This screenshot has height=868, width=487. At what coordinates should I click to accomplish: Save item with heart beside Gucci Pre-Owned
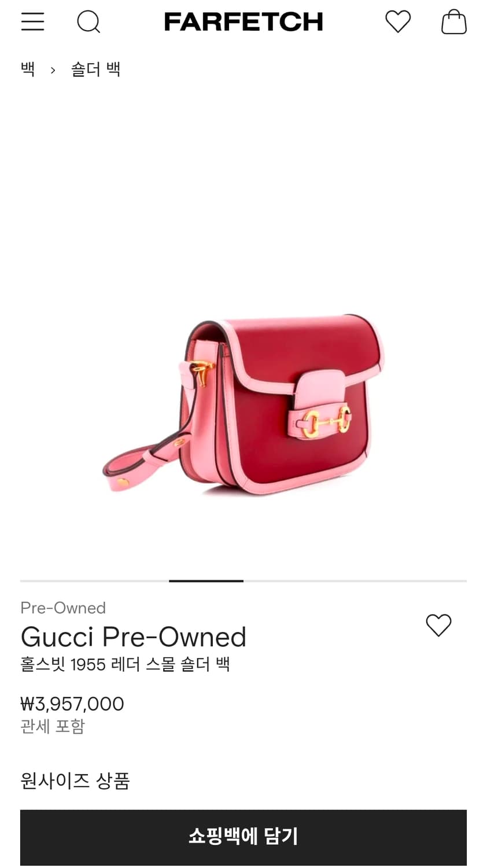click(x=438, y=626)
